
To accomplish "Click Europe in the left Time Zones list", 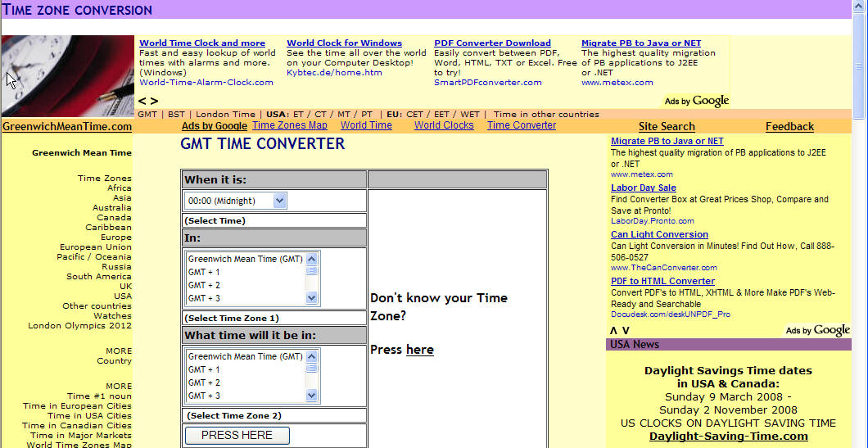I will point(115,238).
